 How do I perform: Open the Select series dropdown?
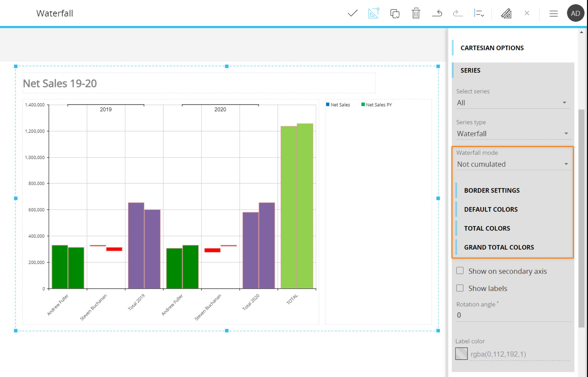pos(512,103)
